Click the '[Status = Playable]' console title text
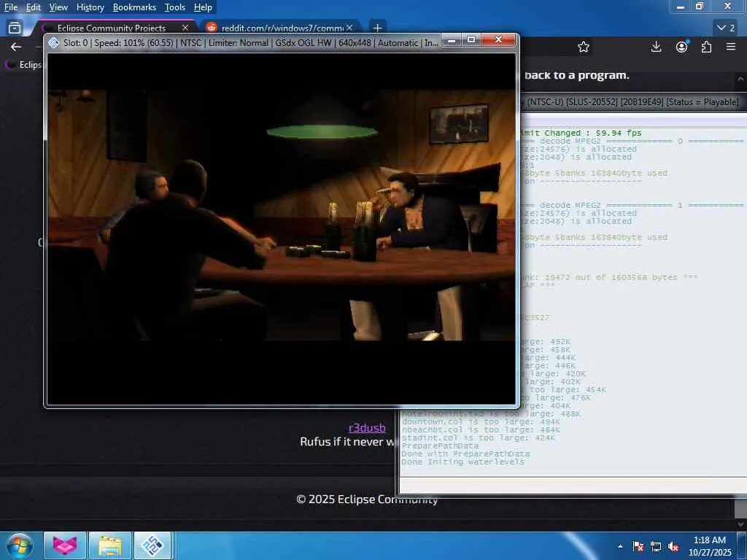747x560 pixels. click(x=703, y=102)
